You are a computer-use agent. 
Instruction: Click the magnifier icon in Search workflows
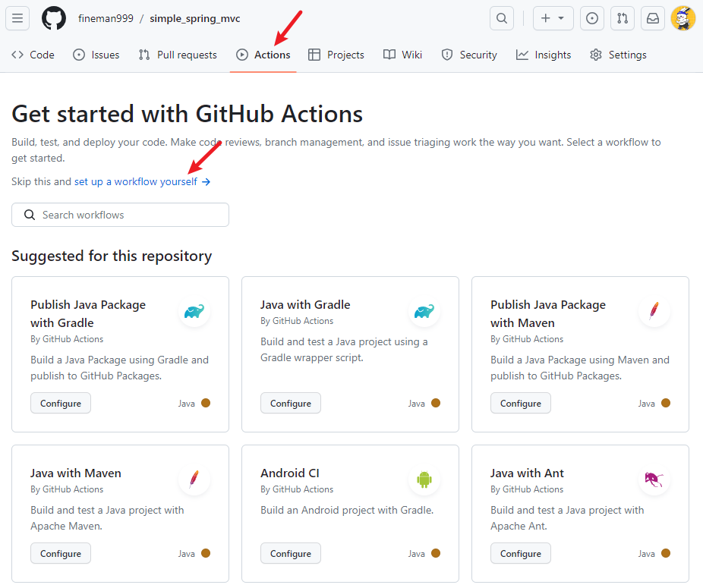pyautogui.click(x=30, y=215)
